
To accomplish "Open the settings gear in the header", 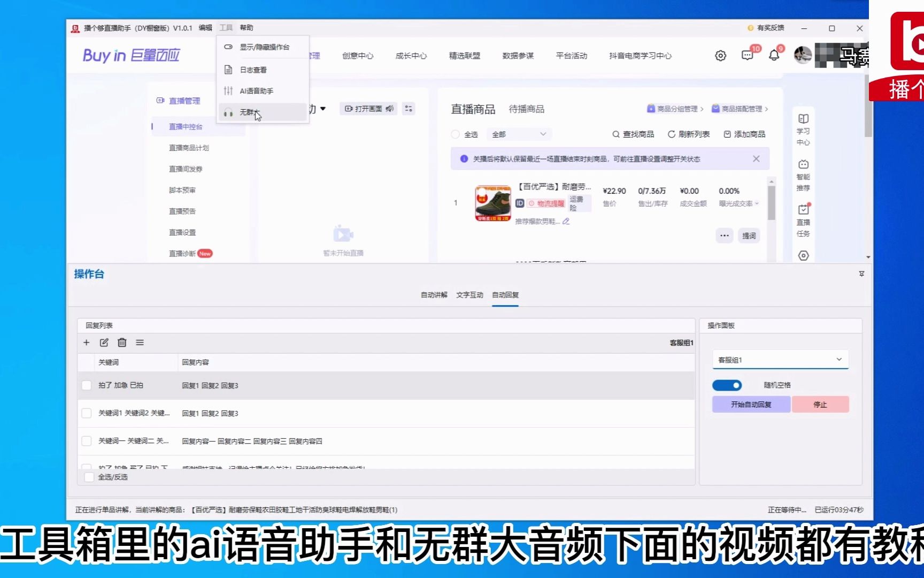I will point(720,56).
